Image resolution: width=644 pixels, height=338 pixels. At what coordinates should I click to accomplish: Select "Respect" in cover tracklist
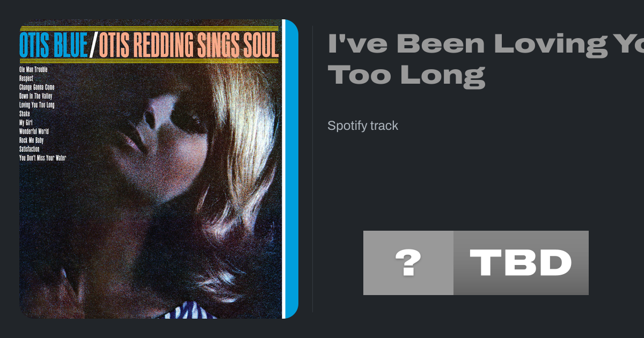26,78
